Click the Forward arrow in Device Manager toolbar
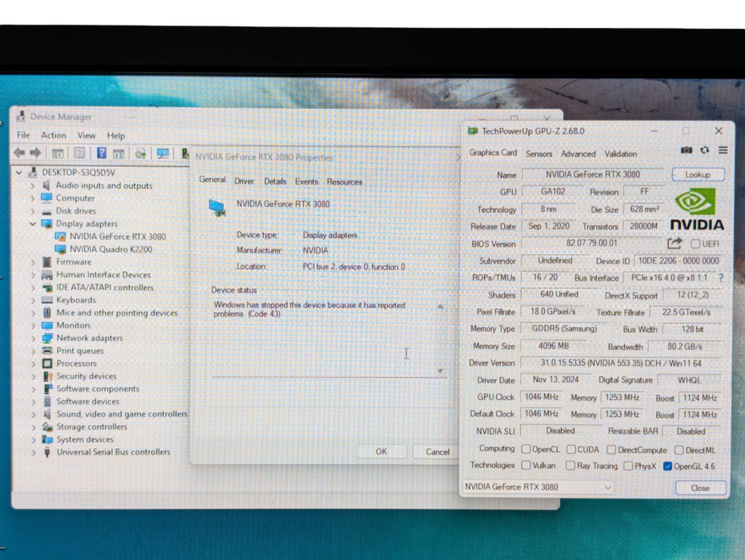745x560 pixels. pyautogui.click(x=35, y=153)
